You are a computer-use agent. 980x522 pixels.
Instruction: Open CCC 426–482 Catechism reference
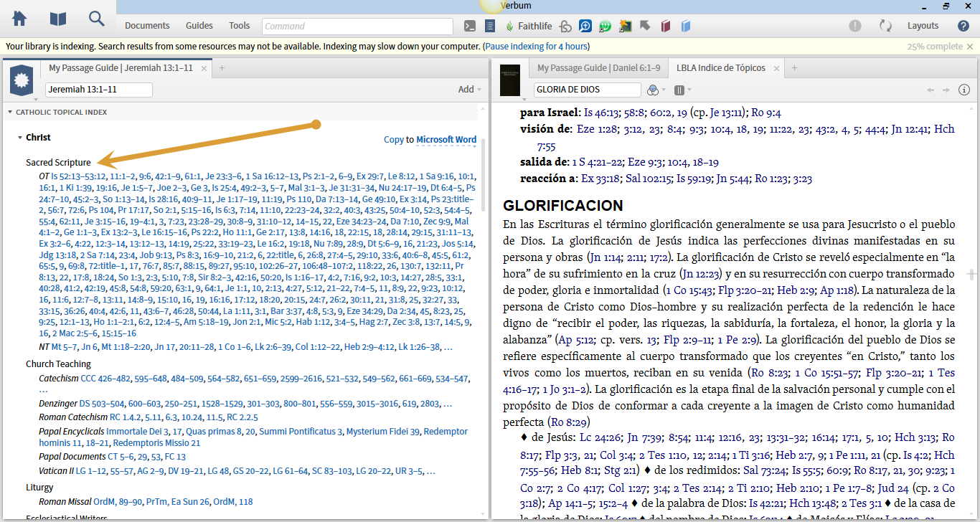(x=107, y=379)
